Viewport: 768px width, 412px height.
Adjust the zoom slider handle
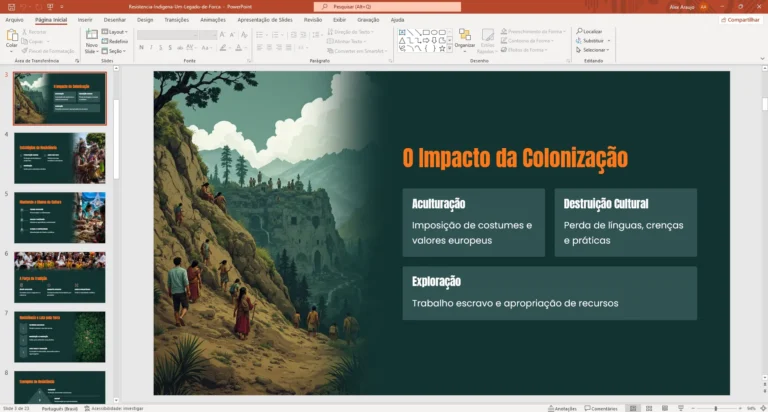tap(716, 408)
